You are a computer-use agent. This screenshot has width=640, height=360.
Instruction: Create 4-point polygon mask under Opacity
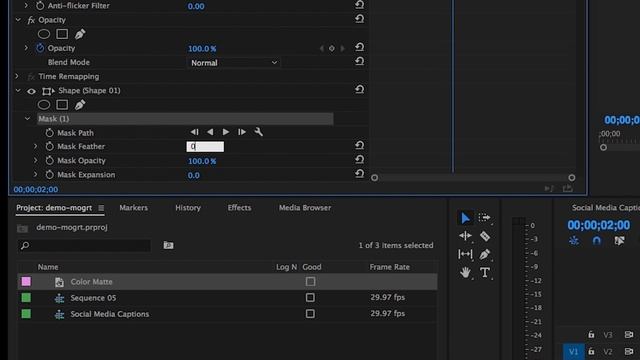click(62, 34)
